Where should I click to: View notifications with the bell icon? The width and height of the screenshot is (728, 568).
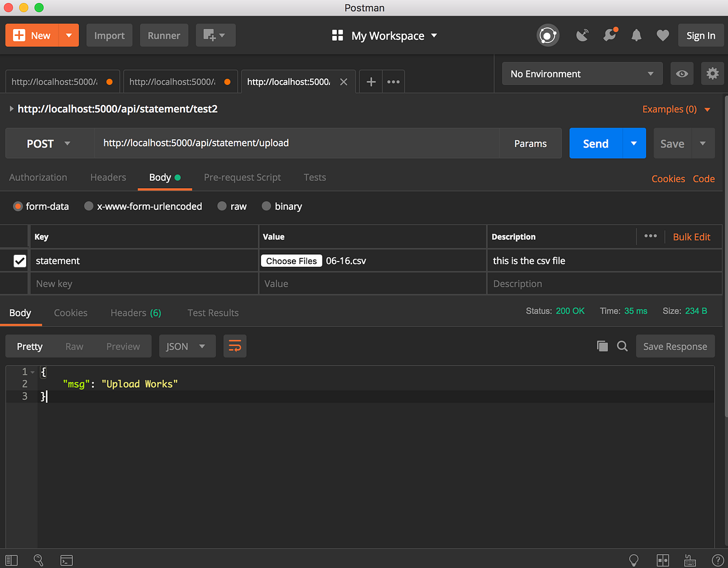pyautogui.click(x=636, y=35)
